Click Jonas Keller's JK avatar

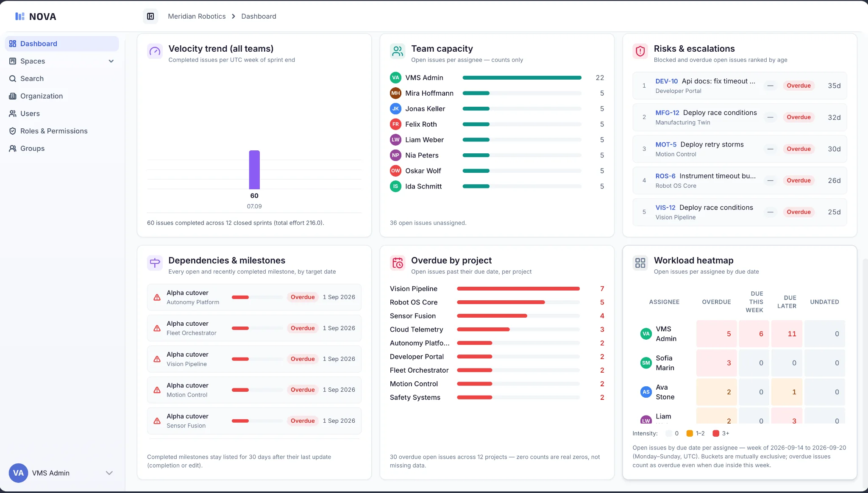[395, 109]
